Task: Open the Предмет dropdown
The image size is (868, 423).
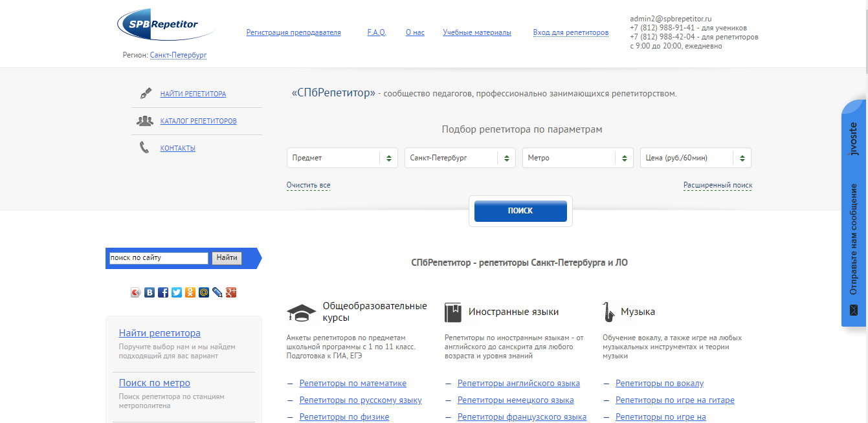Action: click(x=342, y=157)
